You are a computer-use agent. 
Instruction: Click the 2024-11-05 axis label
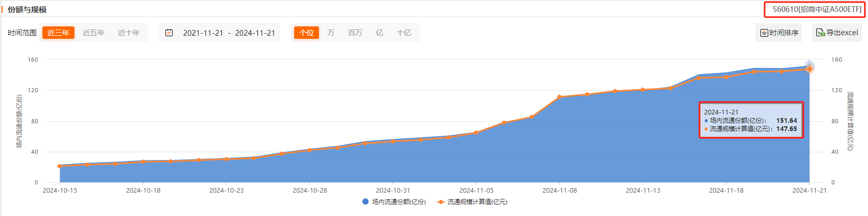[476, 191]
